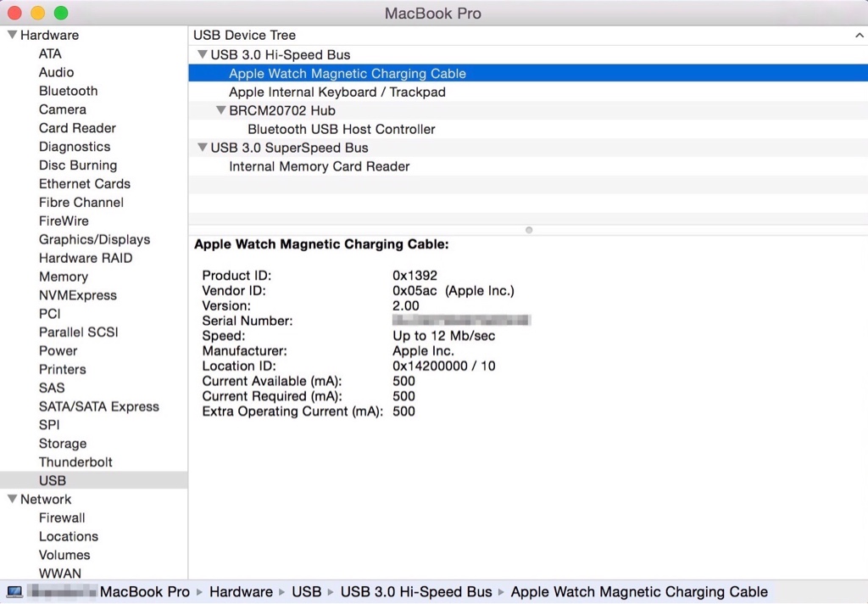Collapse the USB 3.0 Hi-Speed Bus triangle

202,55
